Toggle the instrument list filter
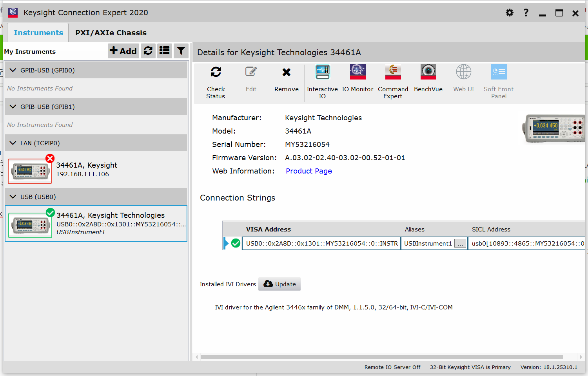Viewport: 588px width, 376px height. (x=181, y=51)
